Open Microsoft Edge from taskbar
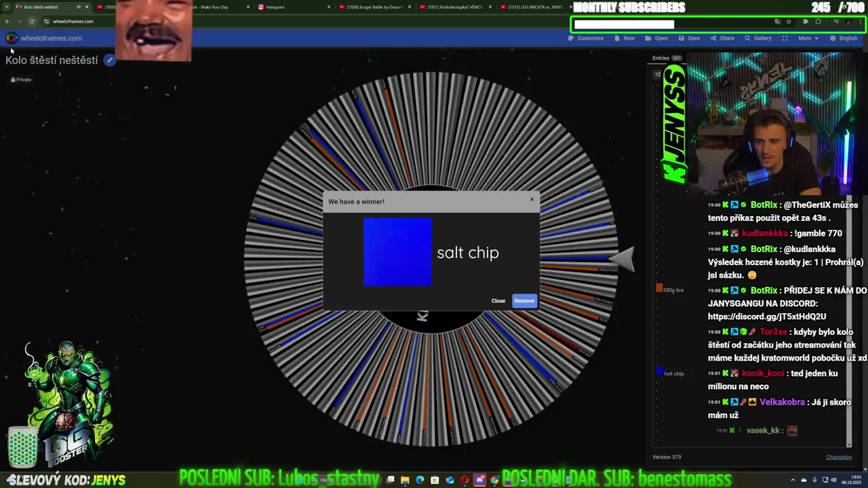868x488 pixels. tap(420, 480)
